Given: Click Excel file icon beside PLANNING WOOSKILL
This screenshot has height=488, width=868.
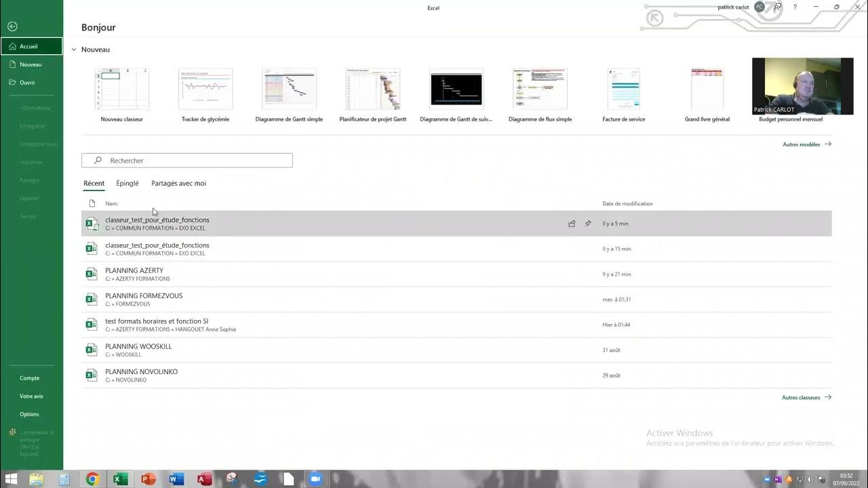Looking at the screenshot, I should [92, 350].
